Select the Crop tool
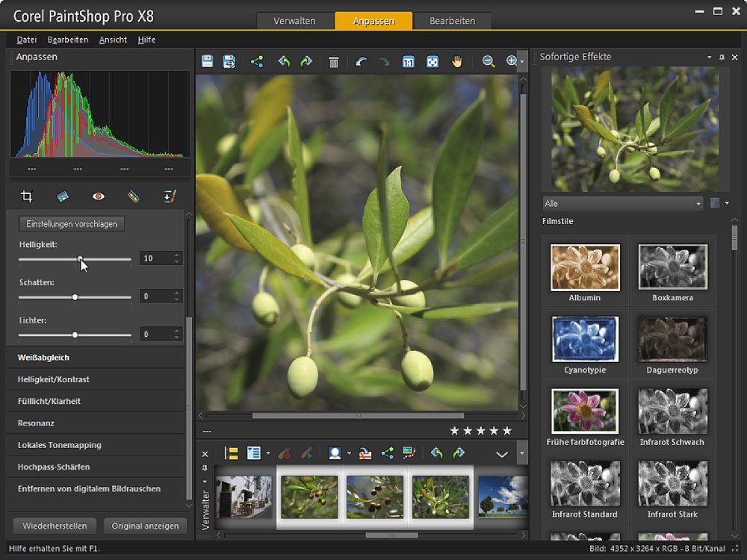 (x=27, y=196)
